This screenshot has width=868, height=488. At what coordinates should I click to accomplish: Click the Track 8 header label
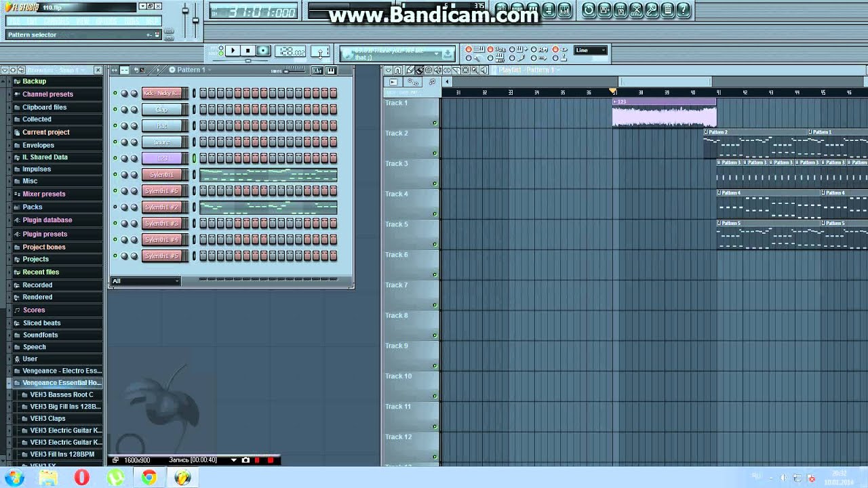[396, 315]
